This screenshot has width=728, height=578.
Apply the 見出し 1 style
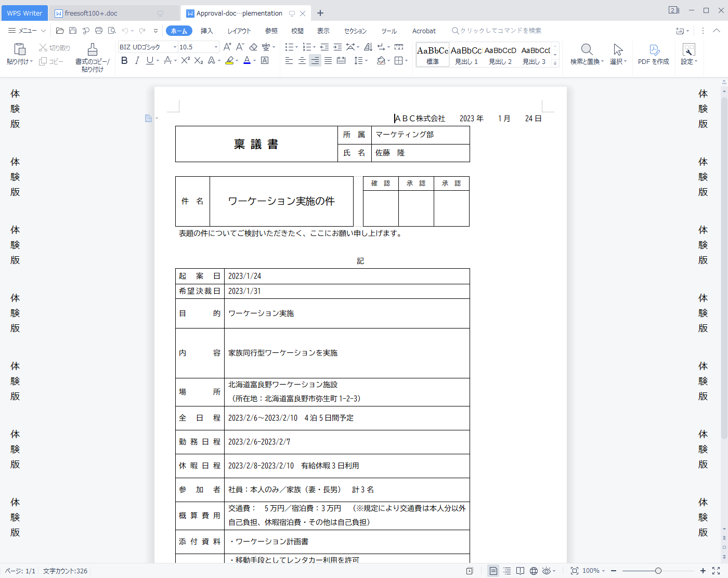tap(466, 55)
